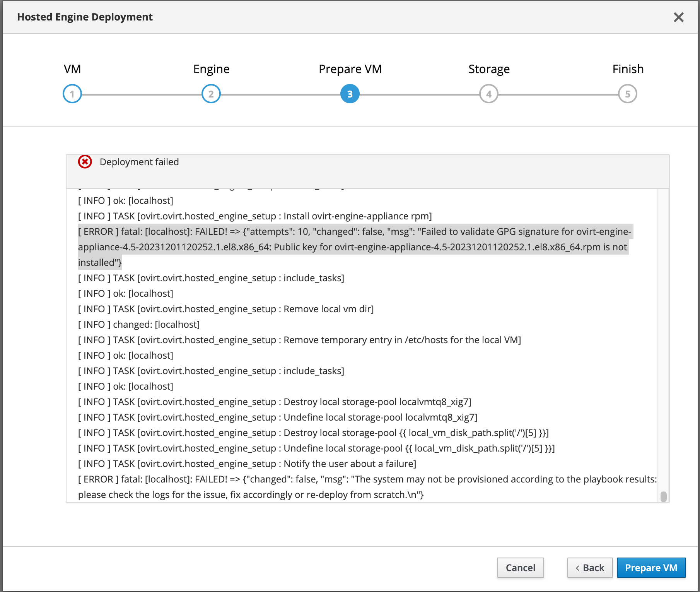
Task: Click the log scrollbar thumb
Action: (x=664, y=496)
